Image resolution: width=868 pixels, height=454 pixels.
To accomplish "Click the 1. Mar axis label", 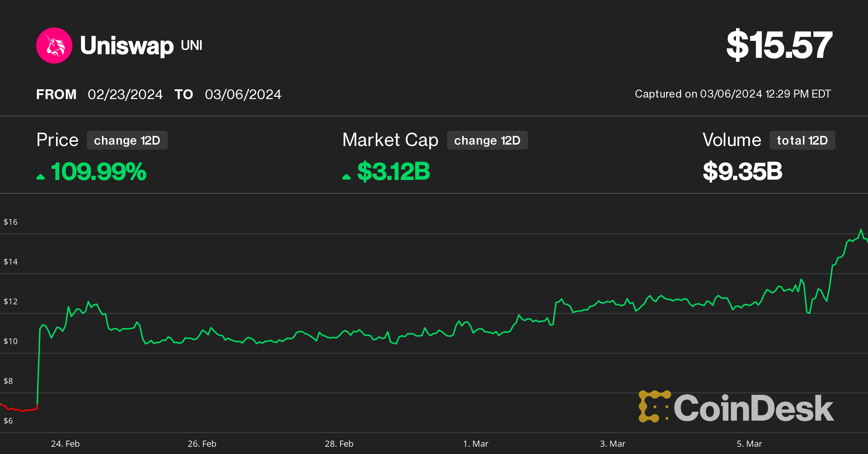I will 476,444.
